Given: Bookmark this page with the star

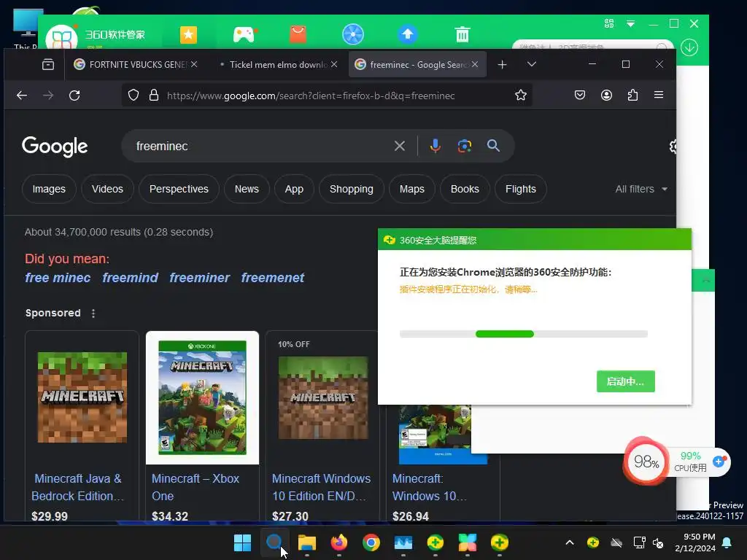Looking at the screenshot, I should [521, 96].
